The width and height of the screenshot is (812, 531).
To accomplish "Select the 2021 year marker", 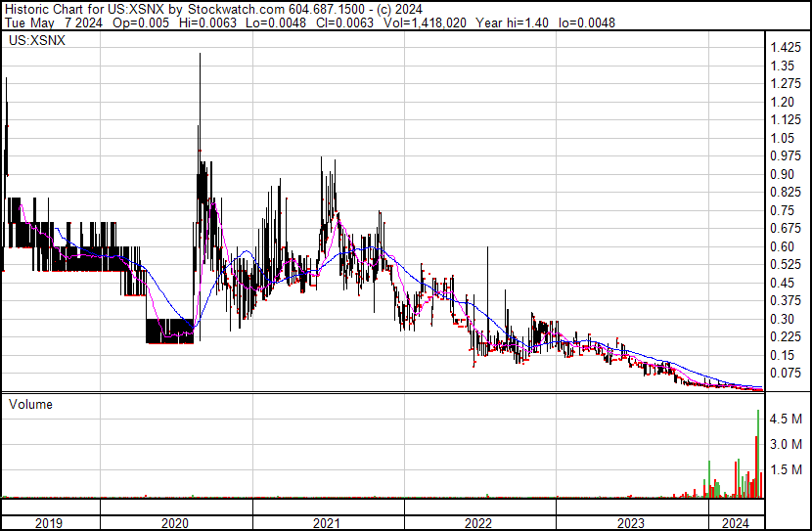I will pos(328,522).
